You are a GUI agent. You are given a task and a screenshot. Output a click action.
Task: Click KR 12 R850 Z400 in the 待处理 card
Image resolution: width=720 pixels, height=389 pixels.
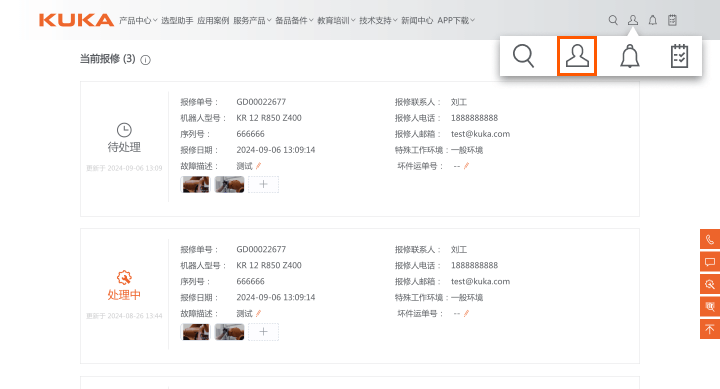pyautogui.click(x=269, y=118)
